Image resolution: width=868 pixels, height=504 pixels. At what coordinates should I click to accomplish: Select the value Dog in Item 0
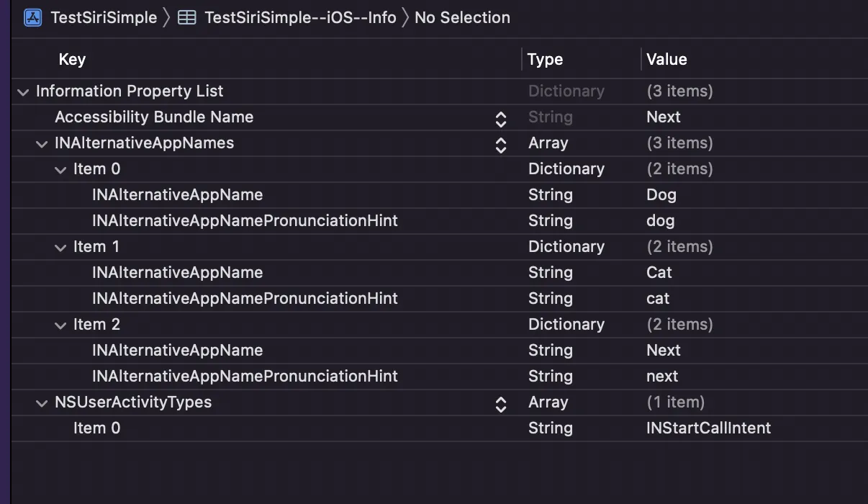tap(661, 194)
